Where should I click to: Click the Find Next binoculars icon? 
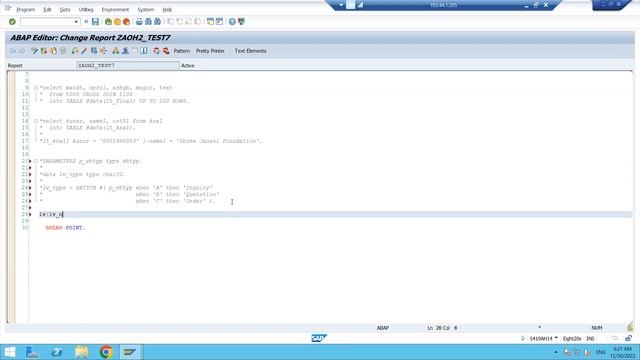click(157, 22)
